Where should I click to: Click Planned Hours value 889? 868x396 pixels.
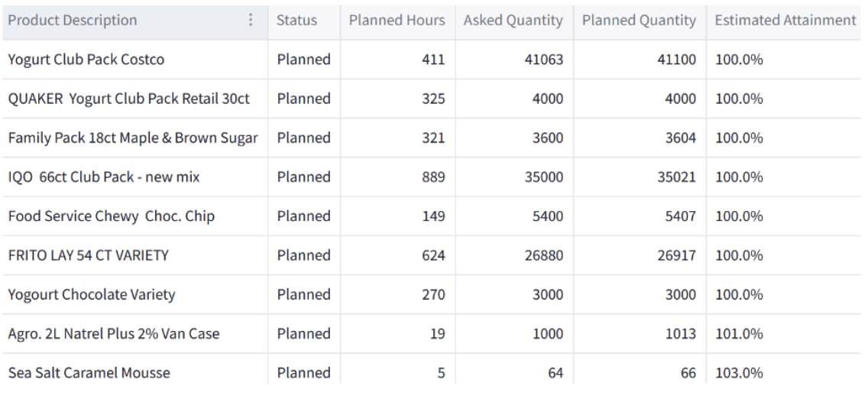coord(433,177)
